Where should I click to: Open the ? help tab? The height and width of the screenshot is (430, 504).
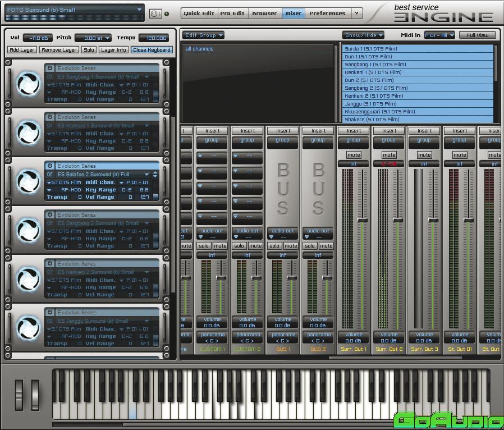tap(356, 13)
